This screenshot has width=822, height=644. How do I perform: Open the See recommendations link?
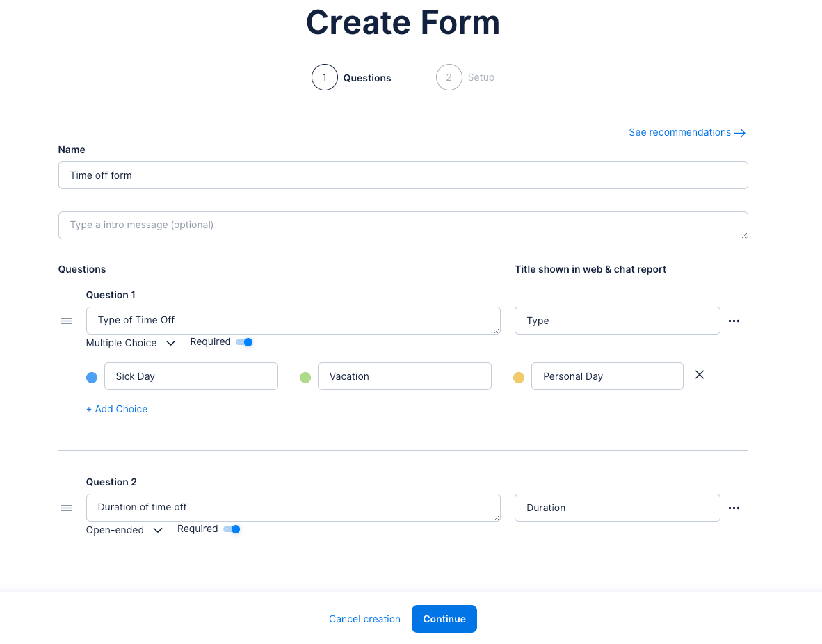tap(678, 132)
